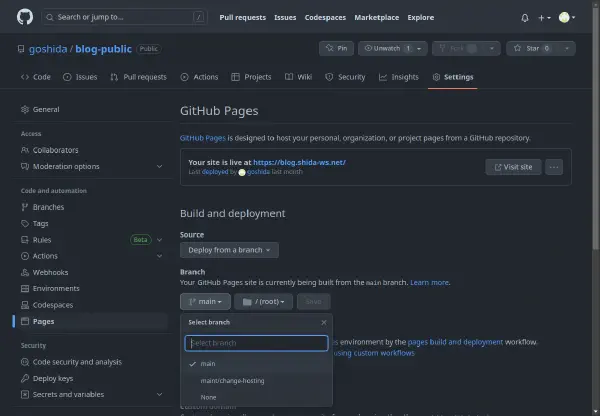Expand Moderation options chevron
Image resolution: width=600 pixels, height=416 pixels.
[x=160, y=166]
